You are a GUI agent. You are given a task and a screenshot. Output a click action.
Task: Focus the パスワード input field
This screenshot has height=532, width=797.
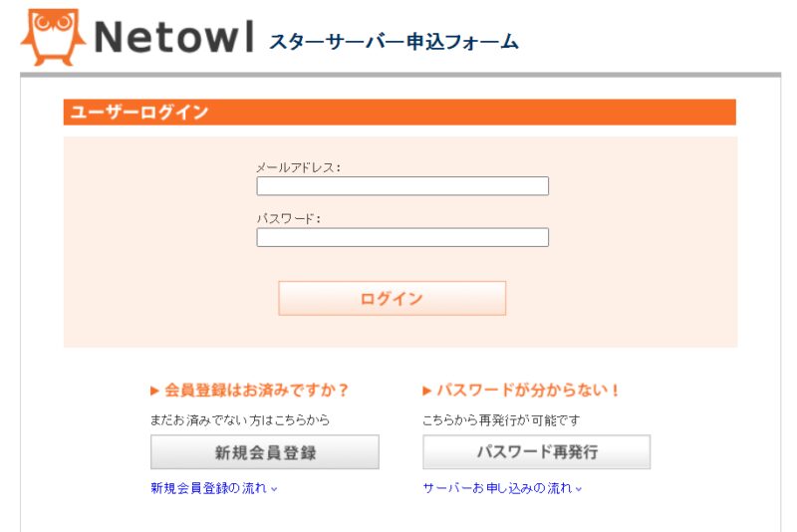(402, 237)
